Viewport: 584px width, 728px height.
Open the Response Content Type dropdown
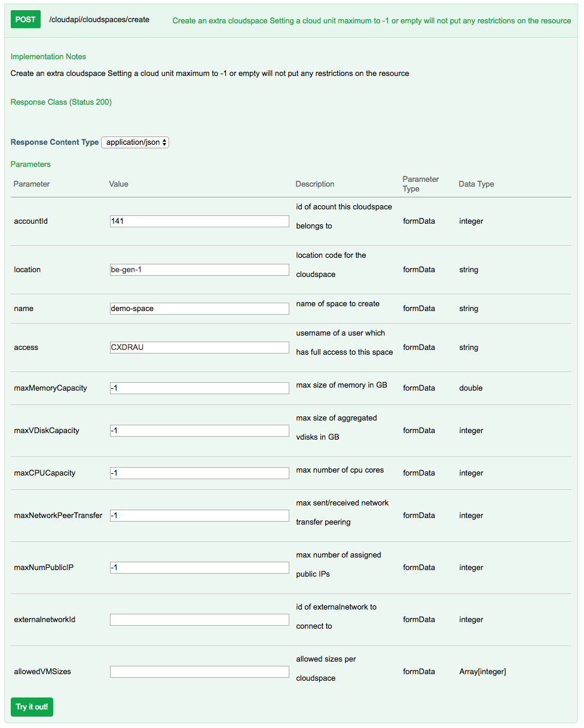click(x=135, y=142)
